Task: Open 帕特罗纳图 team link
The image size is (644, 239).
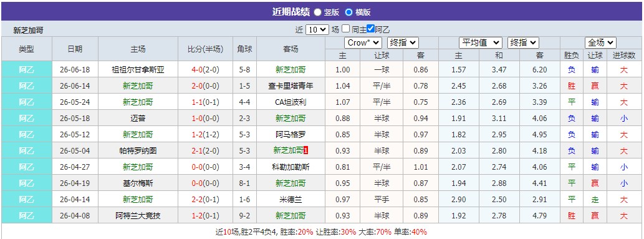Action: tap(138, 151)
